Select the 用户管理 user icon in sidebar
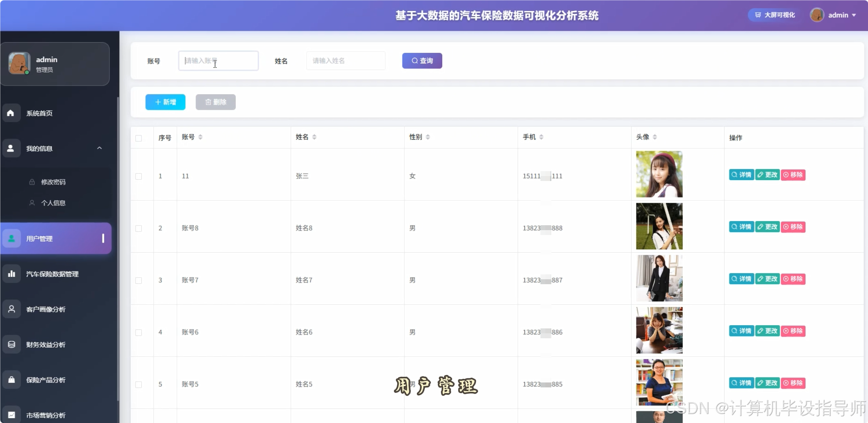The height and width of the screenshot is (423, 868). [11, 238]
